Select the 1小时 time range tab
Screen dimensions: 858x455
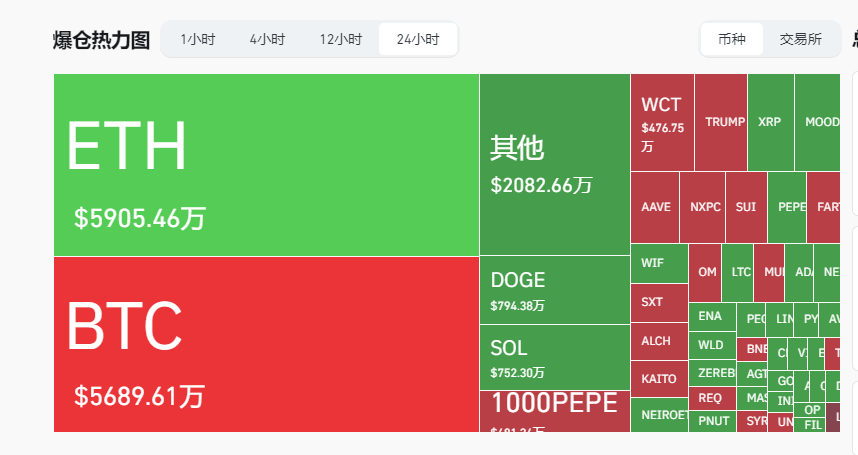tap(198, 39)
